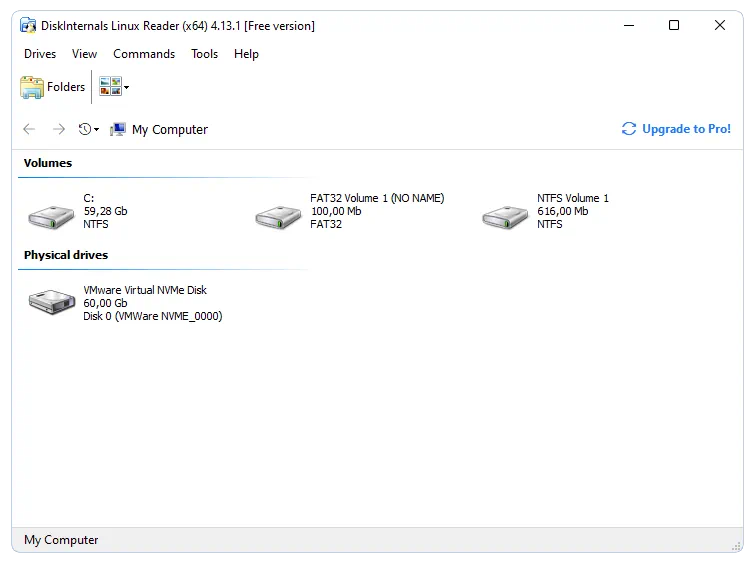Click the My Computer icon in address bar
The image size is (755, 563).
pyautogui.click(x=118, y=129)
